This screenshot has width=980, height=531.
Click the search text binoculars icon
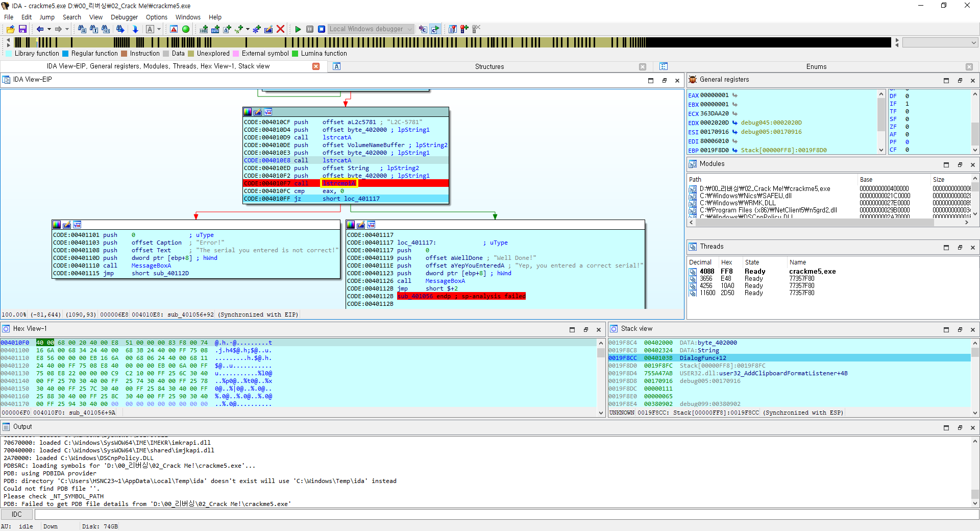pyautogui.click(x=94, y=29)
